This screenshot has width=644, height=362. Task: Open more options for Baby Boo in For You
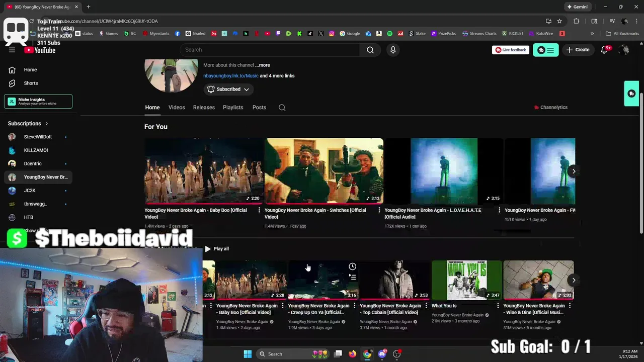[x=259, y=210]
